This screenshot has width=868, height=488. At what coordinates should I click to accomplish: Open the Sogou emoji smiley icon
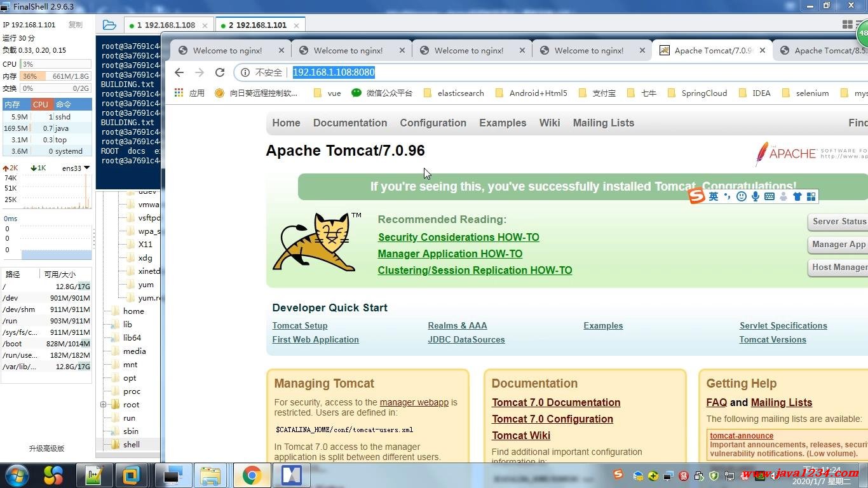(742, 196)
